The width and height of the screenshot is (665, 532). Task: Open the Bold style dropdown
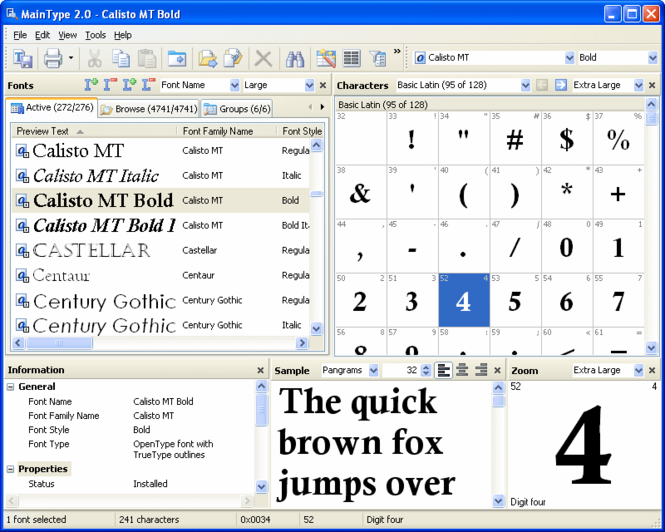[x=652, y=58]
